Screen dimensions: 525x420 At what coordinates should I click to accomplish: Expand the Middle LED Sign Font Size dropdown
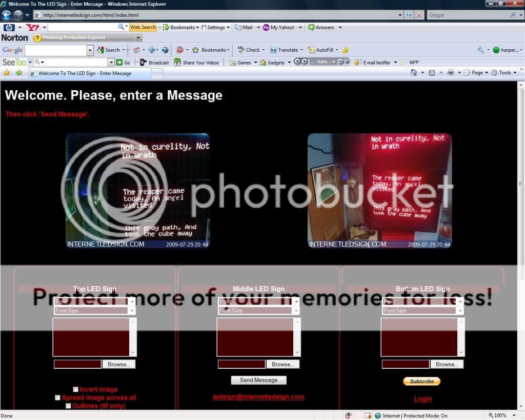point(258,311)
